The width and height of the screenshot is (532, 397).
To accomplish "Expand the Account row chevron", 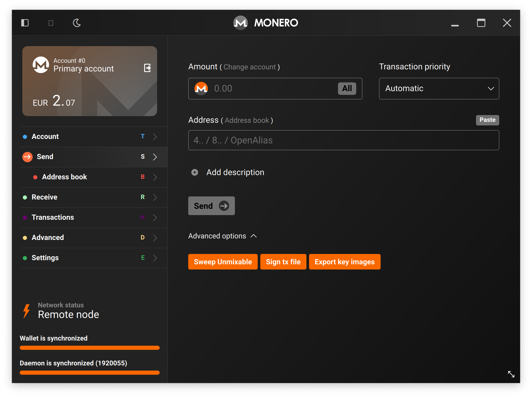I will [155, 137].
